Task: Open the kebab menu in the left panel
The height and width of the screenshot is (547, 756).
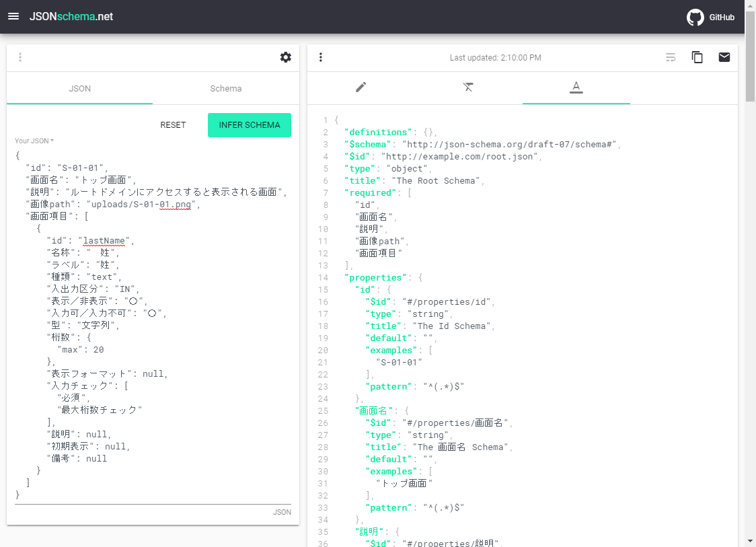Action: (20, 57)
